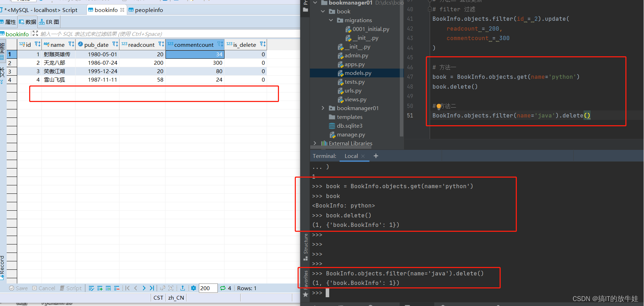The height and width of the screenshot is (306, 644).
Task: Click the green refresh icon beside row count
Action: [x=223, y=288]
